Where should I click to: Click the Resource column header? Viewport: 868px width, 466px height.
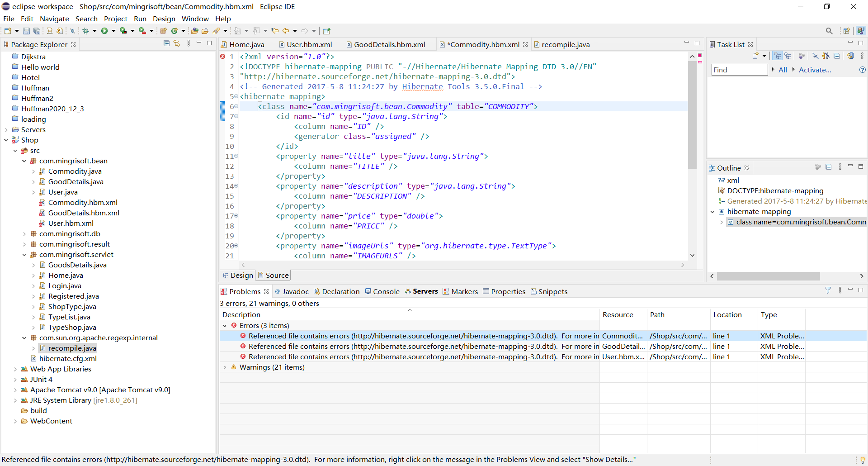coord(623,314)
